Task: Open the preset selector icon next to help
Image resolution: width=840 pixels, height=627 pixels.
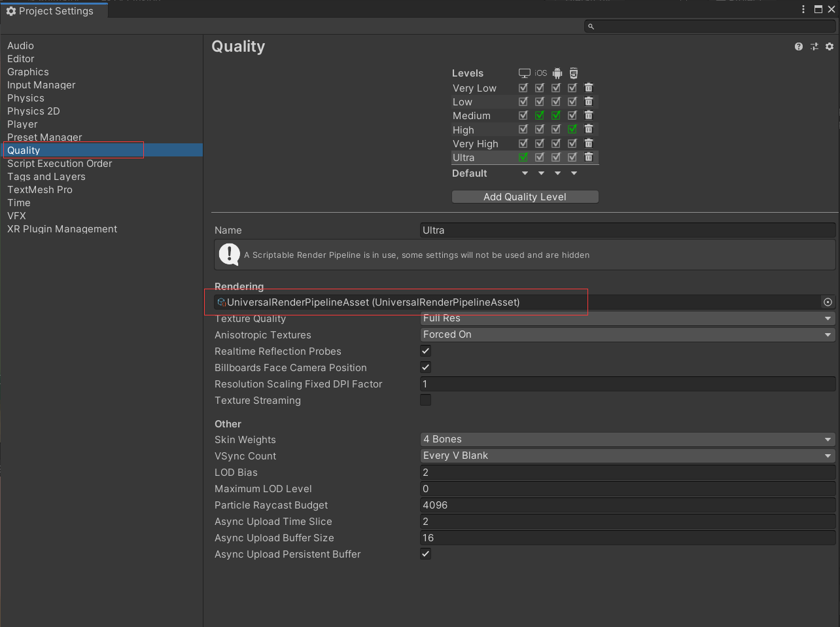Action: pyautogui.click(x=814, y=46)
